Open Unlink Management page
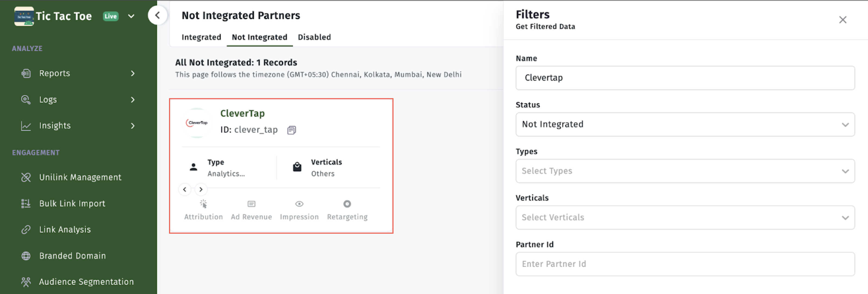 pyautogui.click(x=80, y=177)
